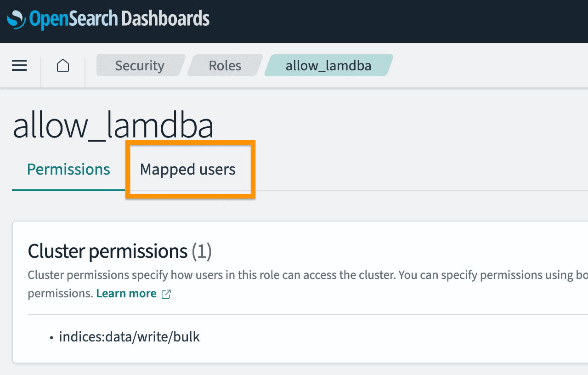
Task: Click the allow_lamdba page title
Action: pos(113,126)
